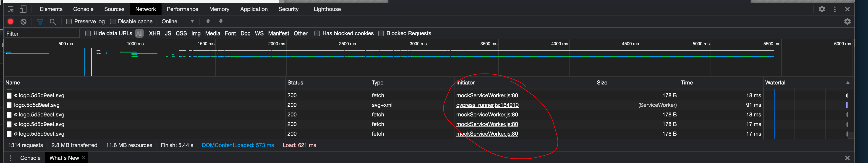
Task: Click the 1314 requests summary text
Action: (26, 145)
